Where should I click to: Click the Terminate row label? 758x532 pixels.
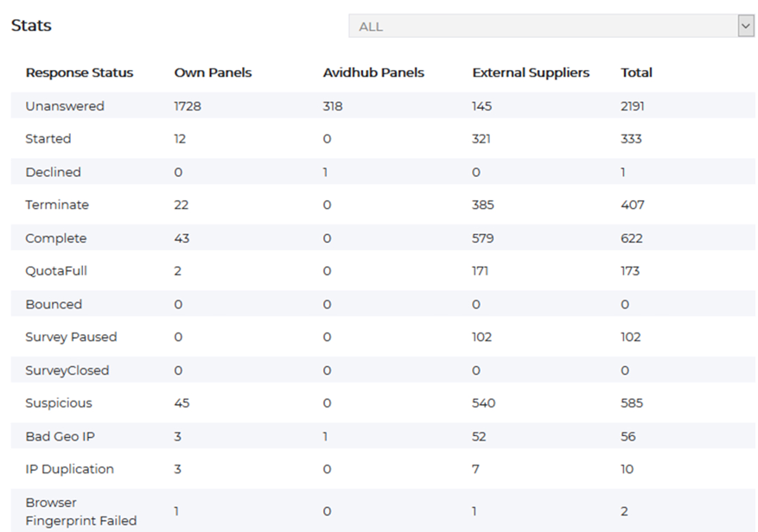tap(57, 206)
